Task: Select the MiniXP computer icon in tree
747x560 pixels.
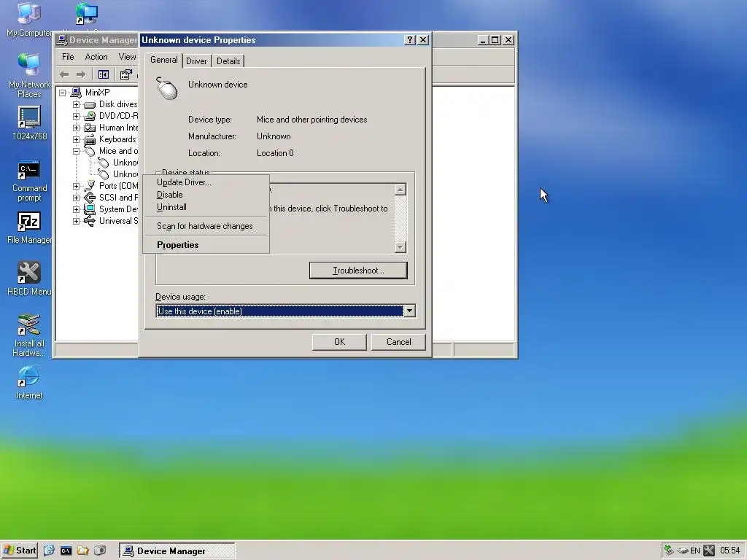Action: tap(76, 93)
